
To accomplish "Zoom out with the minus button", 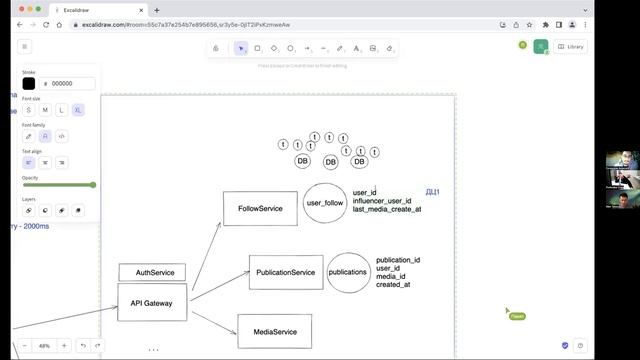I will [x=24, y=346].
